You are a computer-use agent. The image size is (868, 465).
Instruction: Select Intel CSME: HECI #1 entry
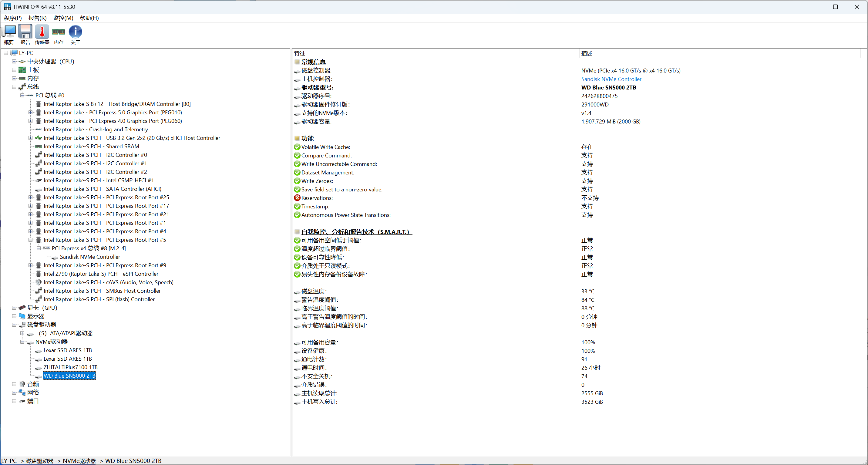coord(99,180)
